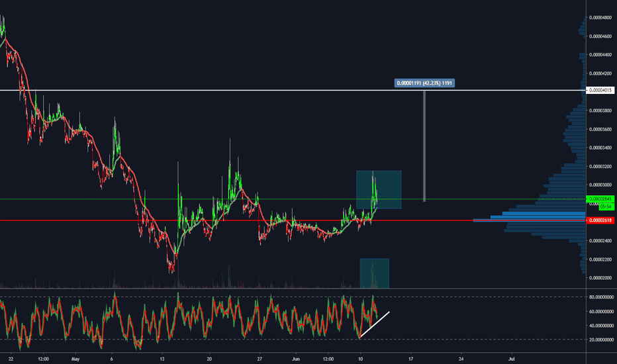Click the May label on time axis

coord(75,359)
